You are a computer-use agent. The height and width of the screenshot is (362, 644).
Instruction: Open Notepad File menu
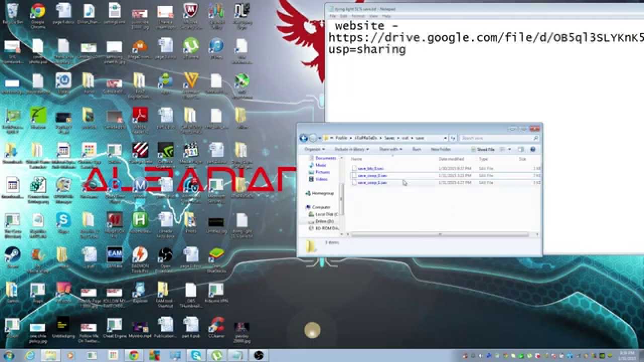click(333, 16)
